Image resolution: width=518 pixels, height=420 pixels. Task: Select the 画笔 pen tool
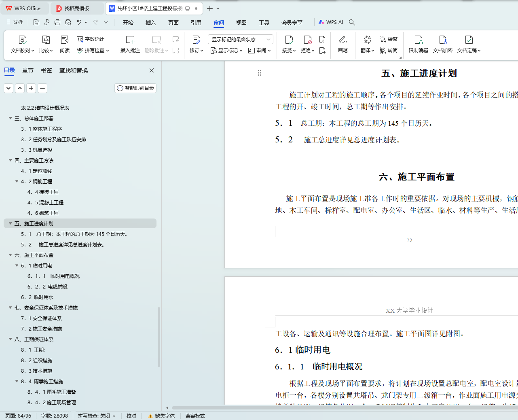click(x=343, y=45)
